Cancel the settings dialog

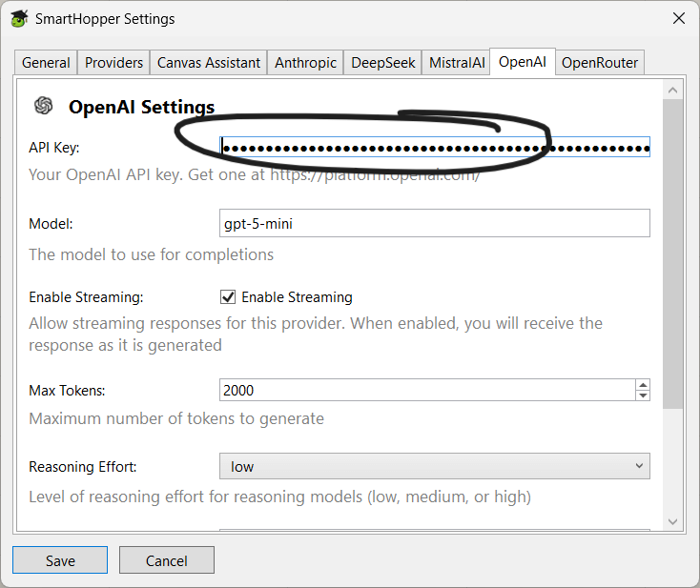[167, 560]
